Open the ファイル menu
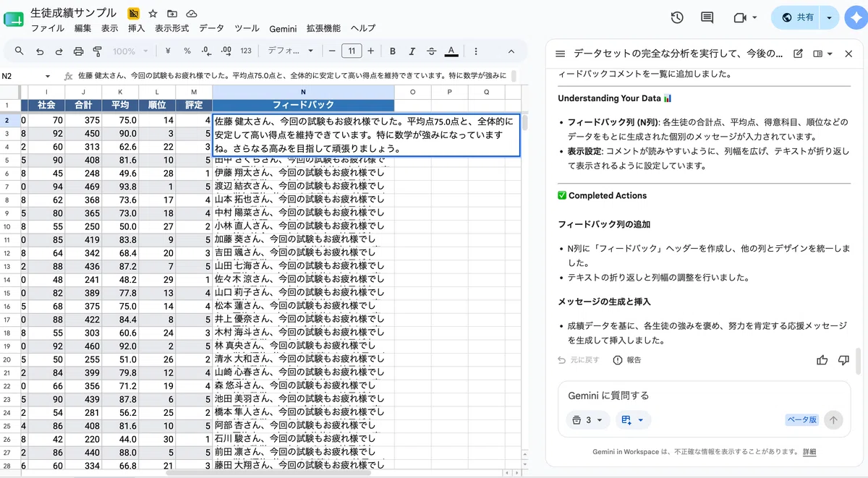 [48, 28]
